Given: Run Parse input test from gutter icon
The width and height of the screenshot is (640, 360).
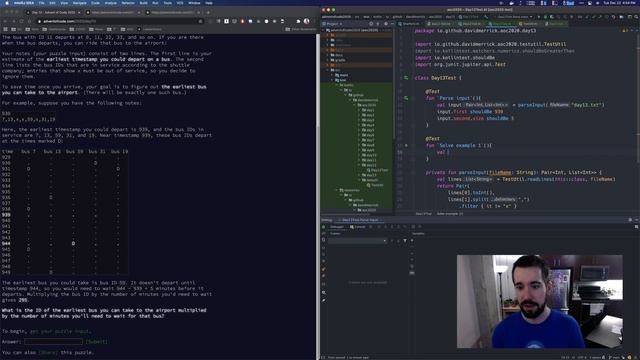Looking at the screenshot, I should 406,98.
